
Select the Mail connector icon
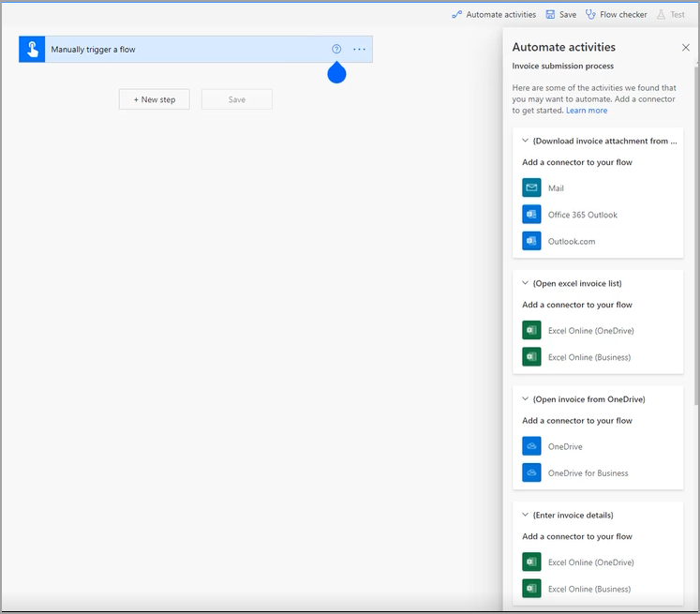(531, 188)
